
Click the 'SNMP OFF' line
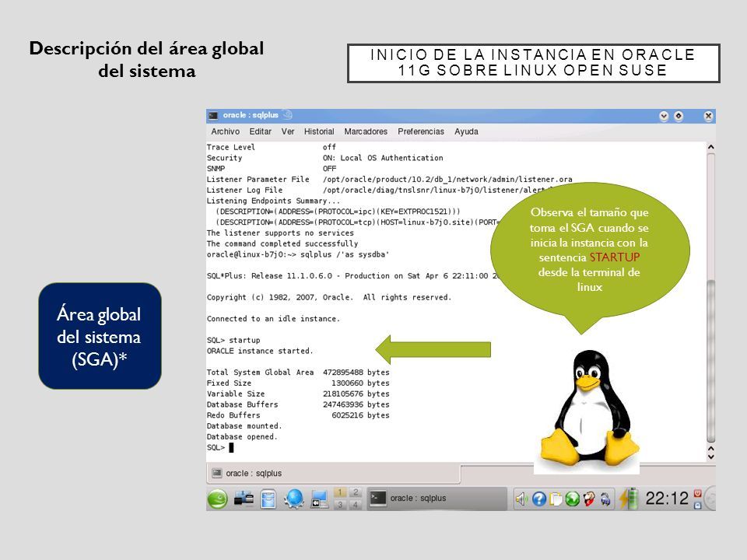[x=272, y=169]
